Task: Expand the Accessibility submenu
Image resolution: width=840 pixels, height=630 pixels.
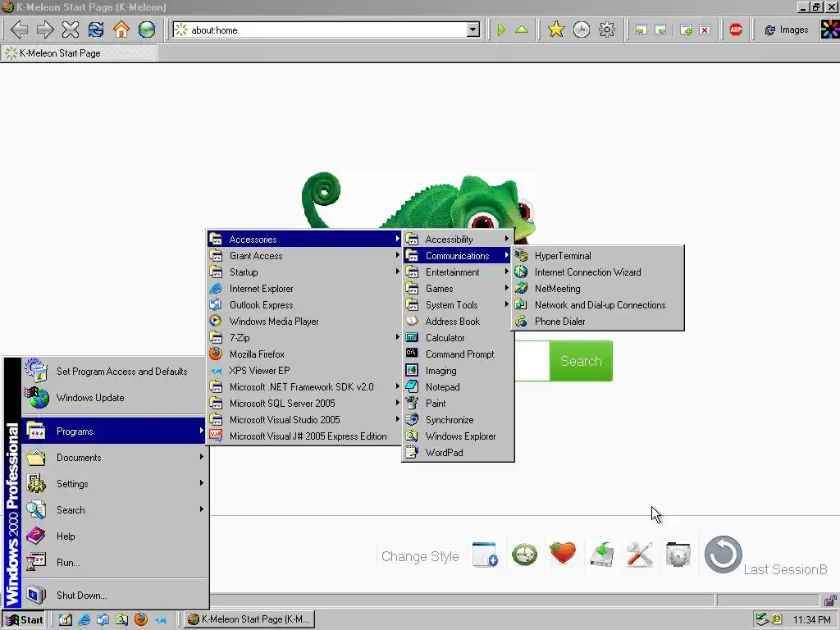Action: point(458,239)
